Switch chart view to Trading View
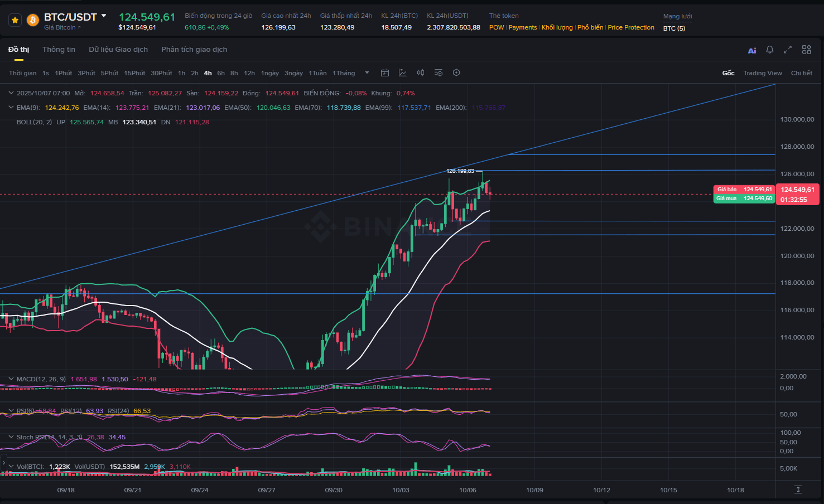 tap(763, 73)
